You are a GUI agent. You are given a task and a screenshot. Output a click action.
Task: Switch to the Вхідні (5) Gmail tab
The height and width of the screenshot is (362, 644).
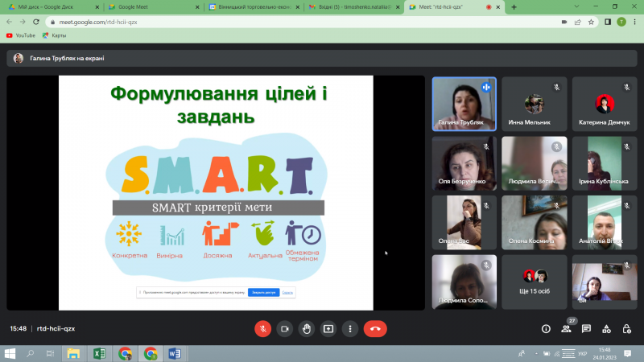(x=354, y=7)
